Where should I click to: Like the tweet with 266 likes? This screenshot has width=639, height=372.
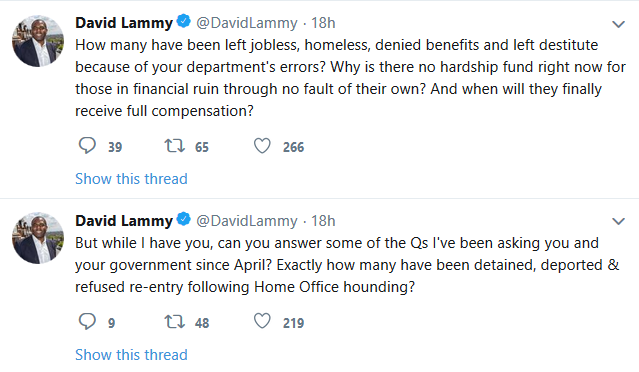pyautogui.click(x=262, y=146)
